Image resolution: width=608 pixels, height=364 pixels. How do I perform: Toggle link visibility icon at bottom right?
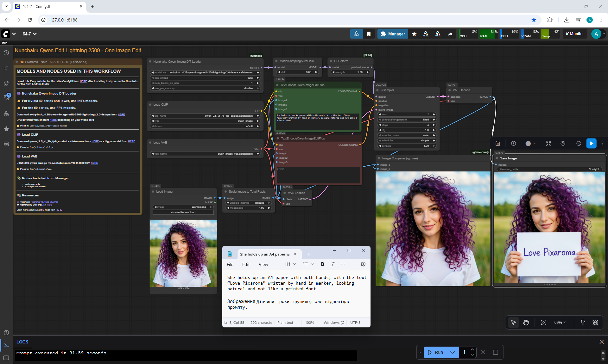coord(595,322)
